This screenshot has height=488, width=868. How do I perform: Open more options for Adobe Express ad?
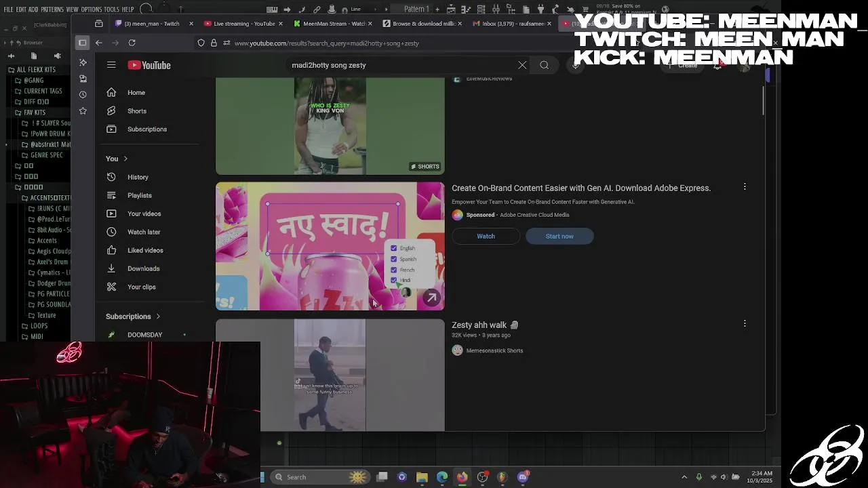[745, 187]
